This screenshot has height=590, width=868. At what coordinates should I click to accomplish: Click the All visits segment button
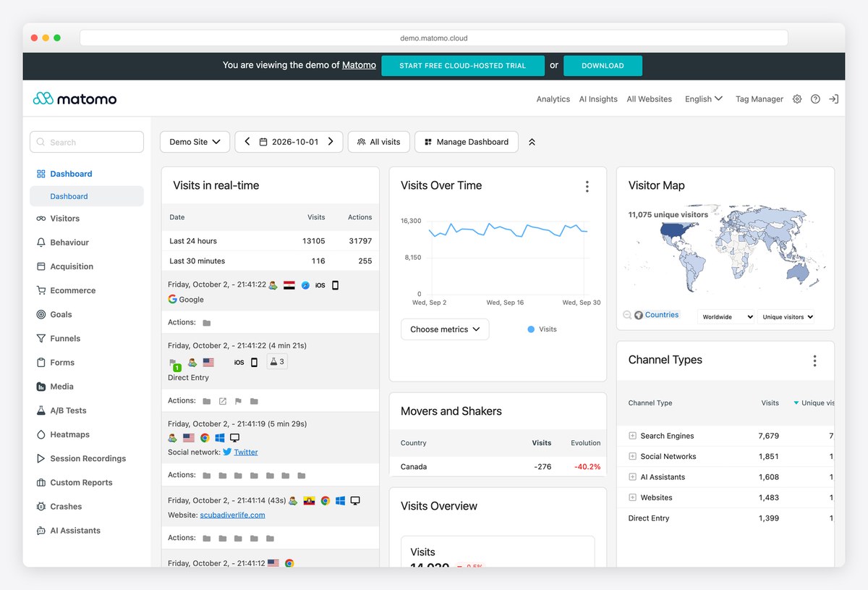point(379,142)
